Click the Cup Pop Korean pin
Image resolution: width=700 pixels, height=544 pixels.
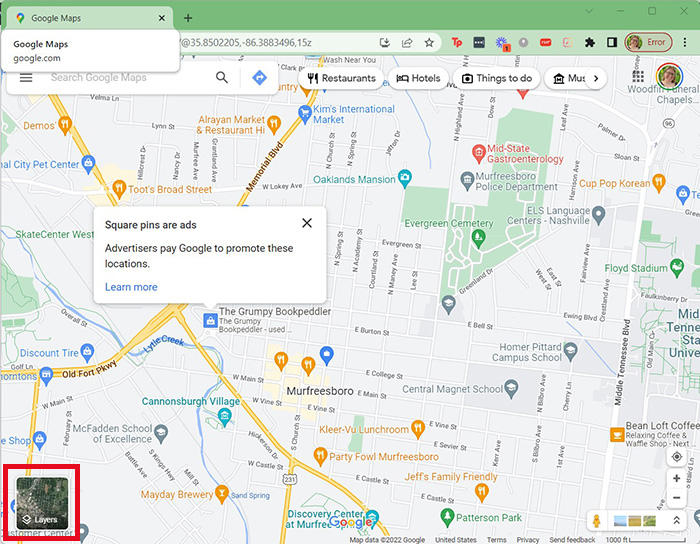pos(659,182)
